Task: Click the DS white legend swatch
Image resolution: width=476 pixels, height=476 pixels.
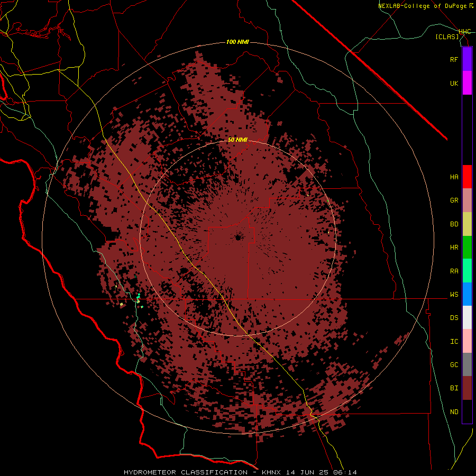Action: pos(467,317)
